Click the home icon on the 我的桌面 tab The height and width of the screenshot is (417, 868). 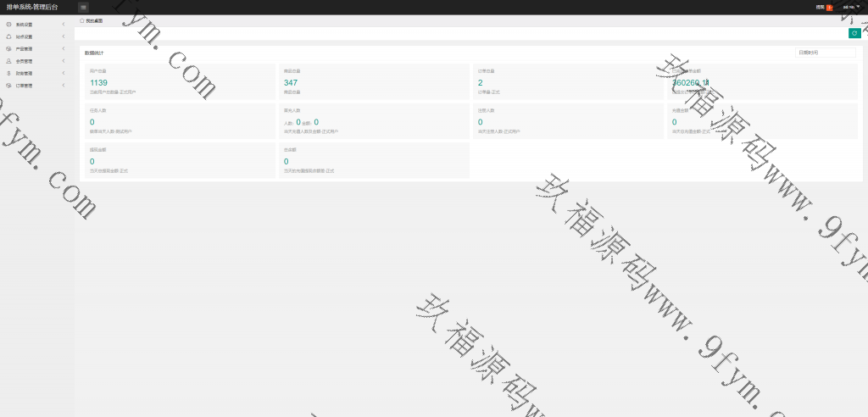81,19
